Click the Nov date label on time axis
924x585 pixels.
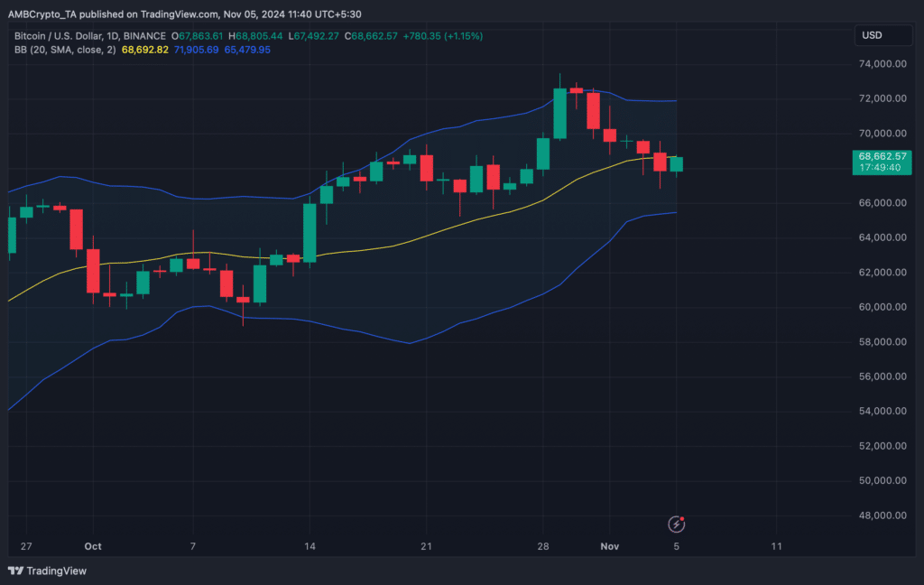point(609,547)
